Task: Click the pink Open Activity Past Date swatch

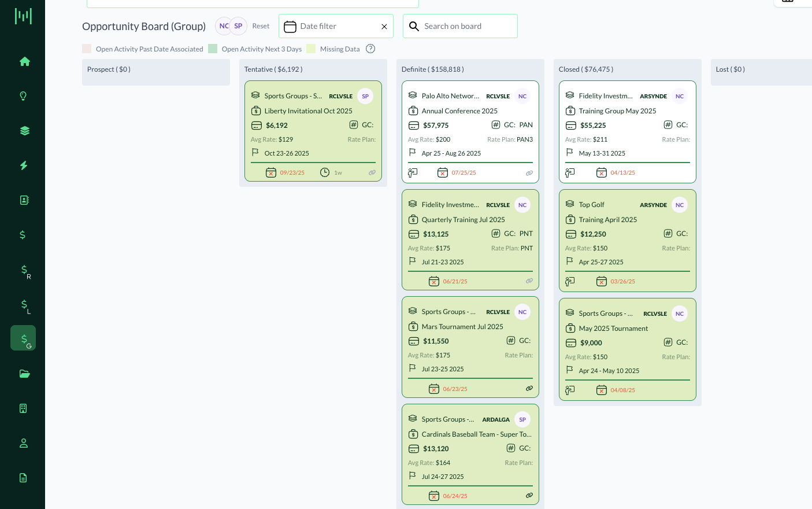Action: [87, 49]
